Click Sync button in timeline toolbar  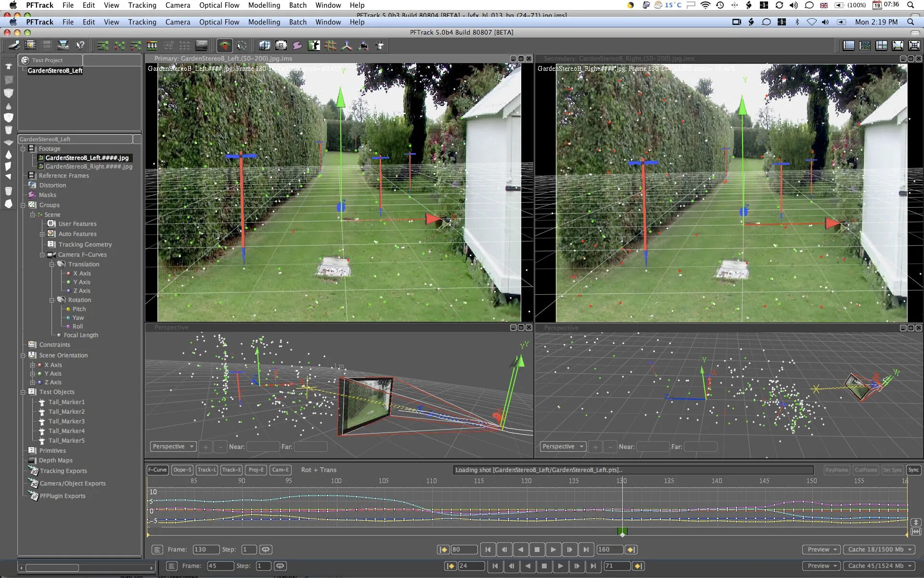pos(914,470)
